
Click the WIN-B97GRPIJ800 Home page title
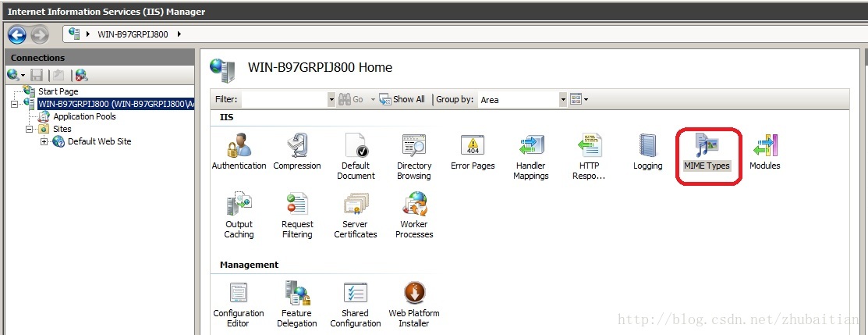point(320,68)
